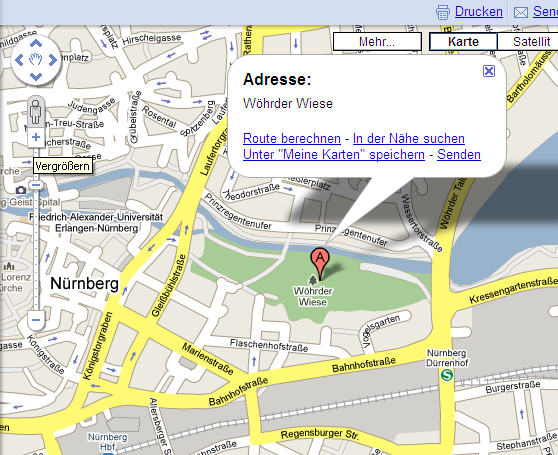This screenshot has height=455, width=558.
Task: Click the red marker A pin
Action: [320, 262]
